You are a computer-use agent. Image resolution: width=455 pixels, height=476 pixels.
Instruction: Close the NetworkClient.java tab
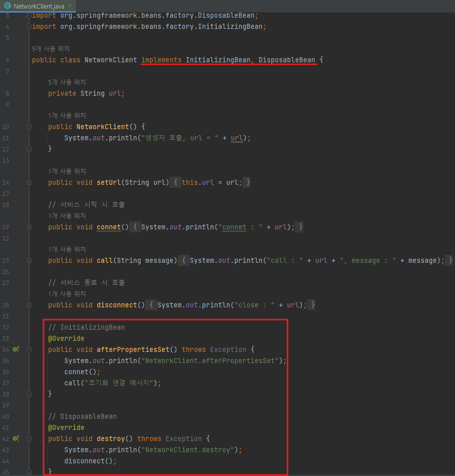click(x=70, y=6)
